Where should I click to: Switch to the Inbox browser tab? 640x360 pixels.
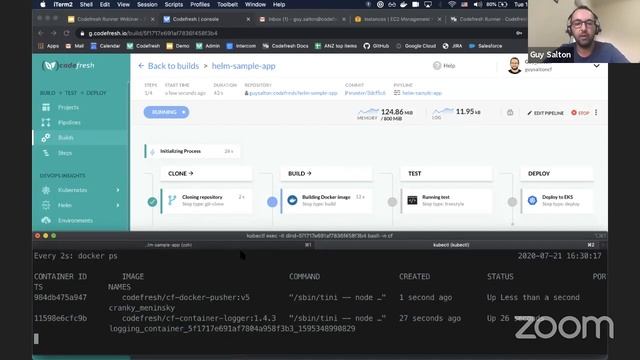pos(302,19)
